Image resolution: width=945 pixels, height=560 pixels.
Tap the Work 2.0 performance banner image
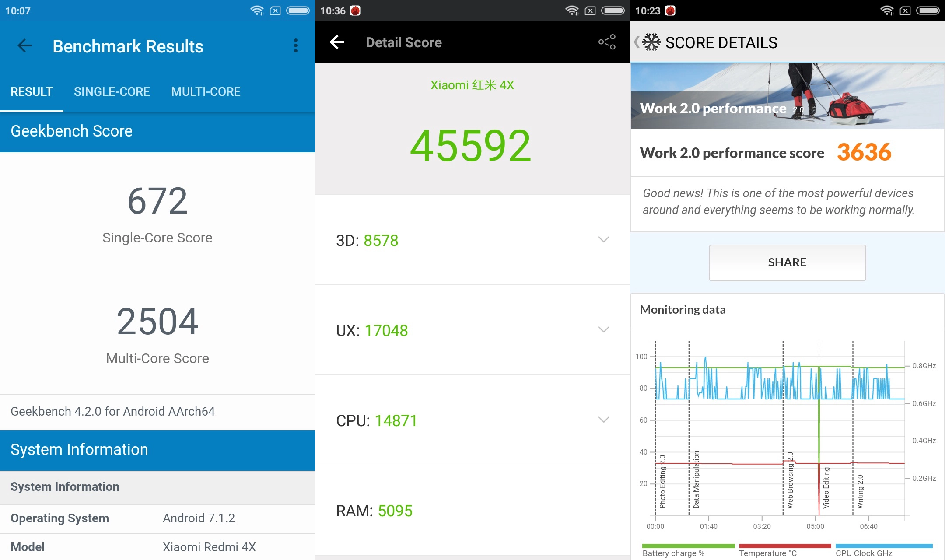[x=787, y=96]
